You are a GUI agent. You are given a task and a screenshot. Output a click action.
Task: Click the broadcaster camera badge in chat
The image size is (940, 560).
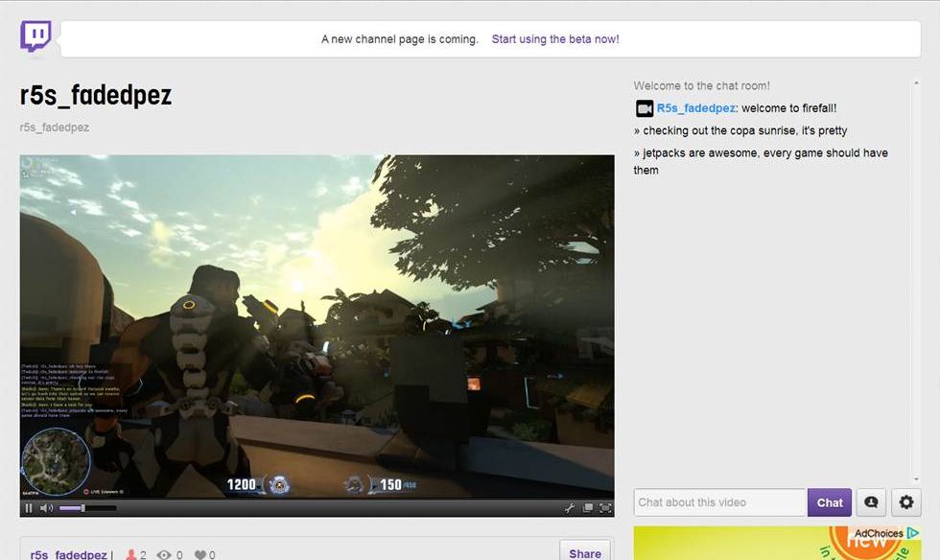(x=645, y=108)
